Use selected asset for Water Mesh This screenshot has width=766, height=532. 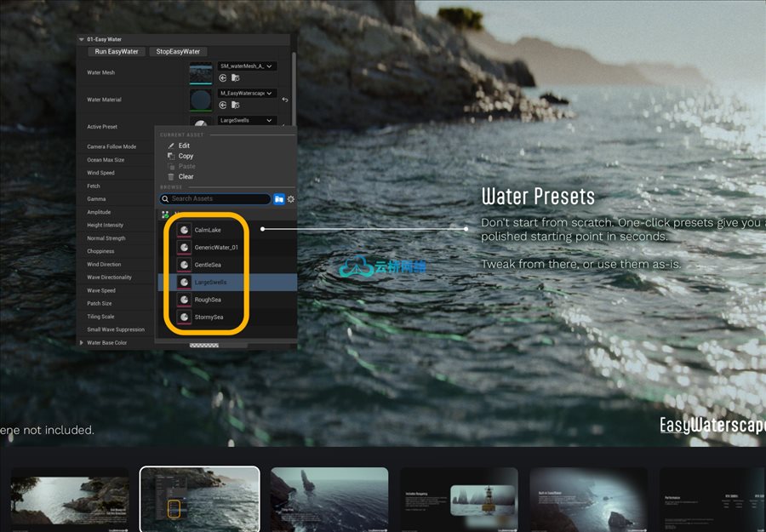[x=223, y=77]
